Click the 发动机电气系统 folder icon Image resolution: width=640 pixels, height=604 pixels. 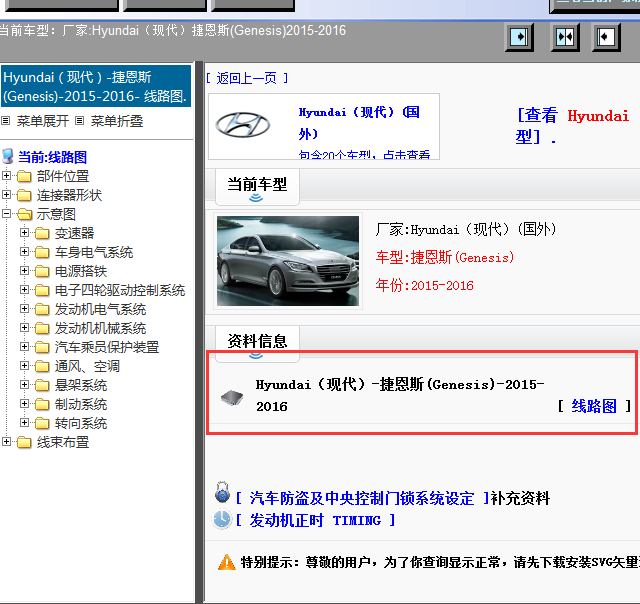(x=42, y=309)
